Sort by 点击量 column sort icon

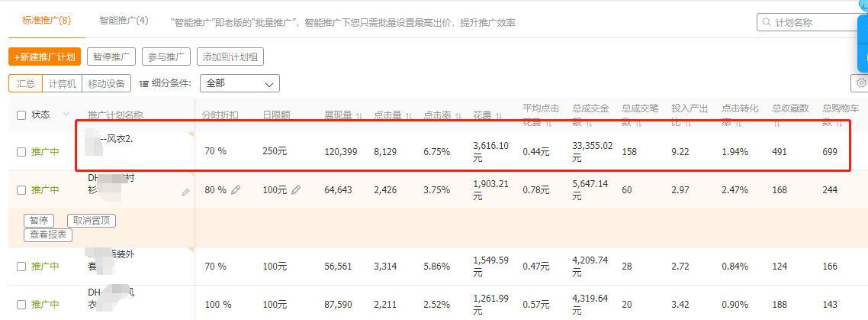click(409, 116)
